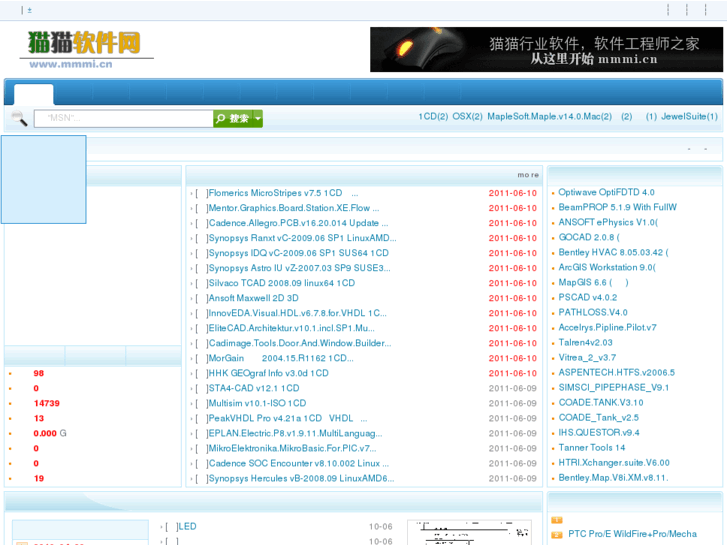Click the statistic value 14739
727x545 pixels.
coord(46,403)
